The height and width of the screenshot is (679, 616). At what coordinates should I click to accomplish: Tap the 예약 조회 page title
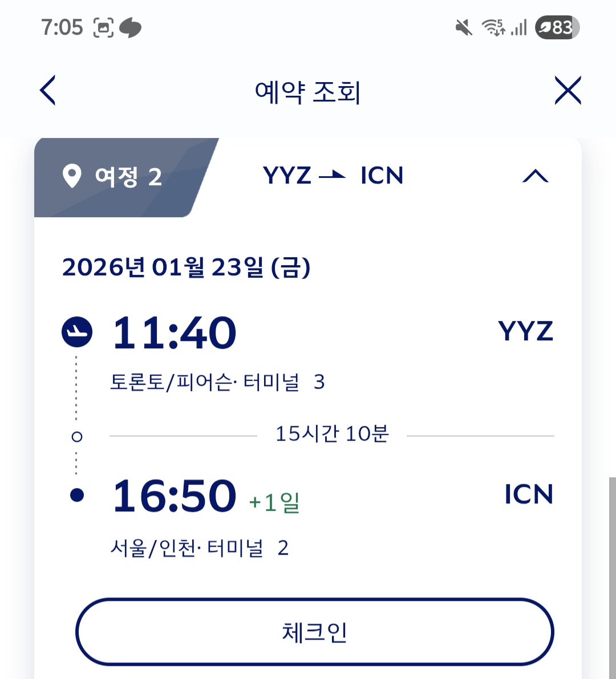click(x=308, y=92)
